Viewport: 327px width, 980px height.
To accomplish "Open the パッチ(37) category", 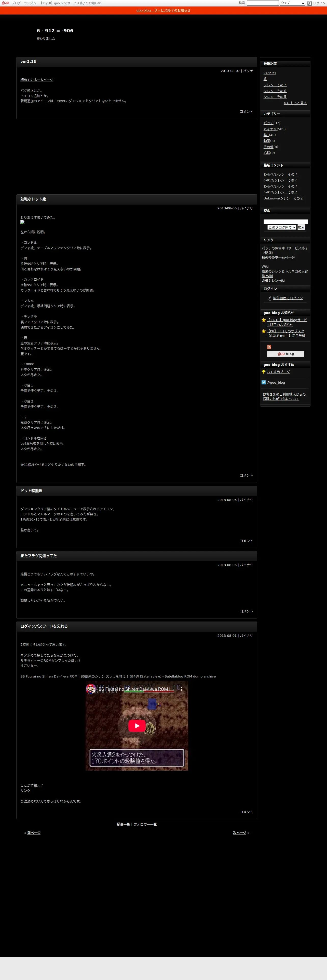I will (268, 123).
